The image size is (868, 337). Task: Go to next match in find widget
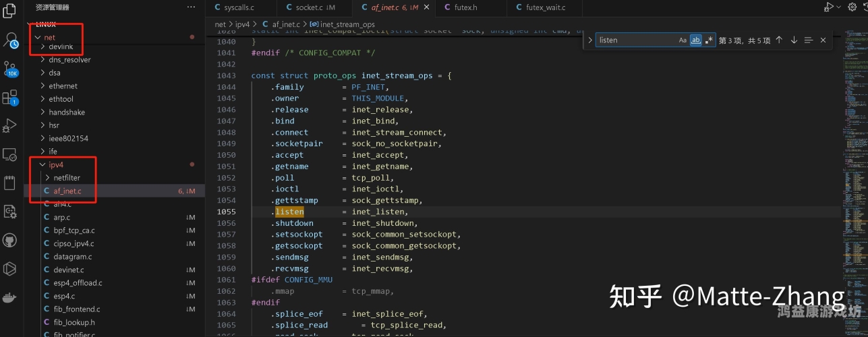pos(794,40)
